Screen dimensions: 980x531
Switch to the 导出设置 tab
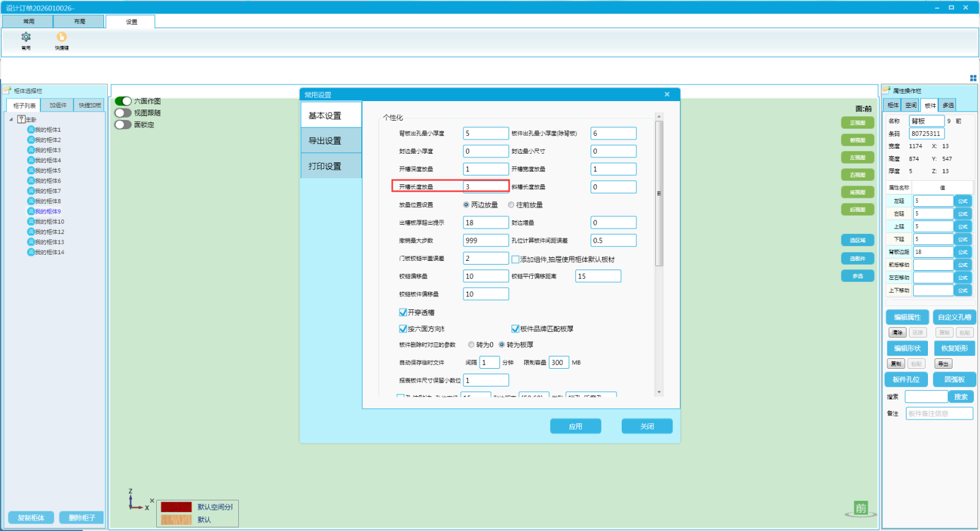coord(331,141)
